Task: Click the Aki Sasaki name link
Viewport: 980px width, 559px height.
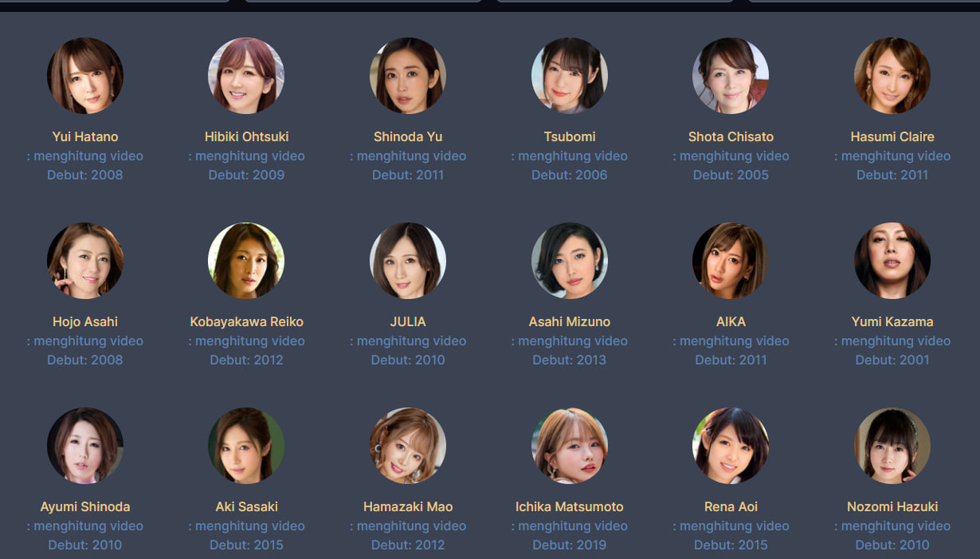Action: coord(246,506)
